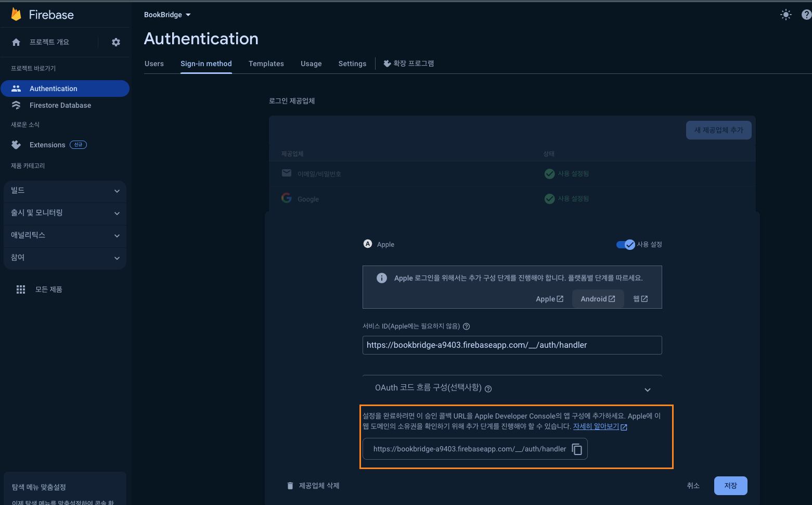Screen dimensions: 812x505
Task: Click help icon beside OAuth code flow
Action: tap(488, 388)
